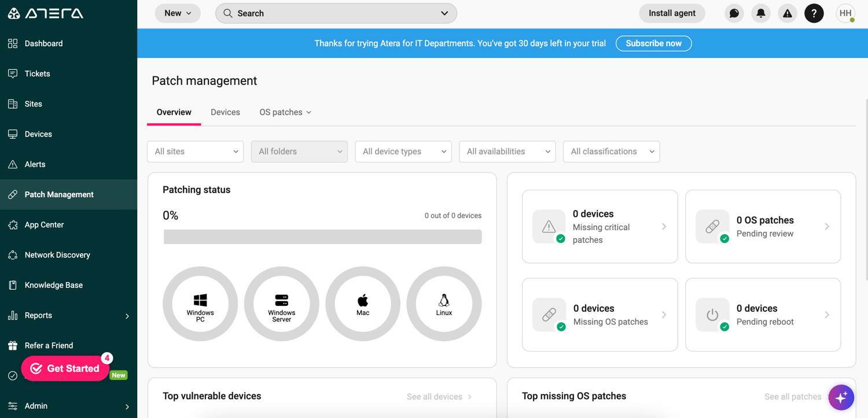The width and height of the screenshot is (868, 418).
Task: Click the Knowledge Base book icon
Action: coord(13,285)
